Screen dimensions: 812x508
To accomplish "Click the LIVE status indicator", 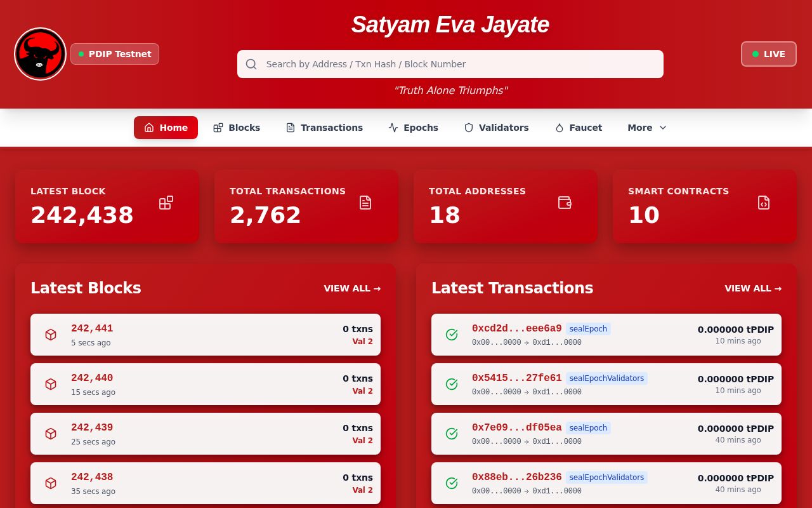I will 768,54.
